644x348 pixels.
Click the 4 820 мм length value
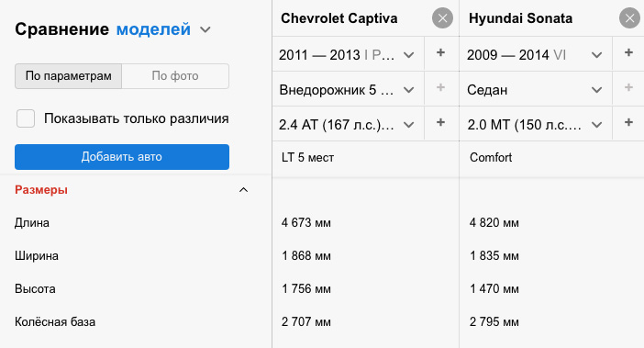pos(494,223)
